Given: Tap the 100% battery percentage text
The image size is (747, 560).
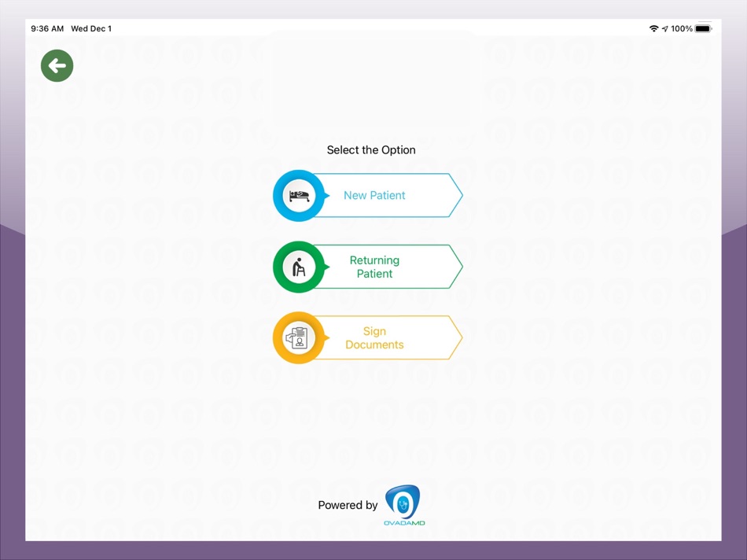Looking at the screenshot, I should pos(682,28).
